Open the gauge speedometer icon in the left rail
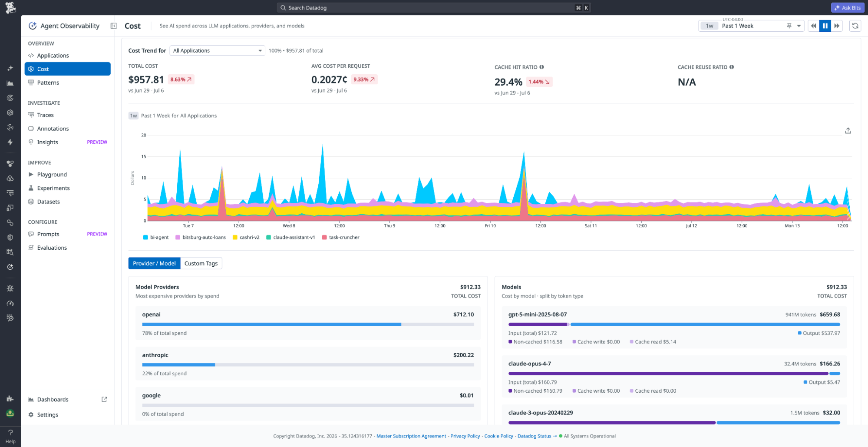This screenshot has width=868, height=447. 10,303
